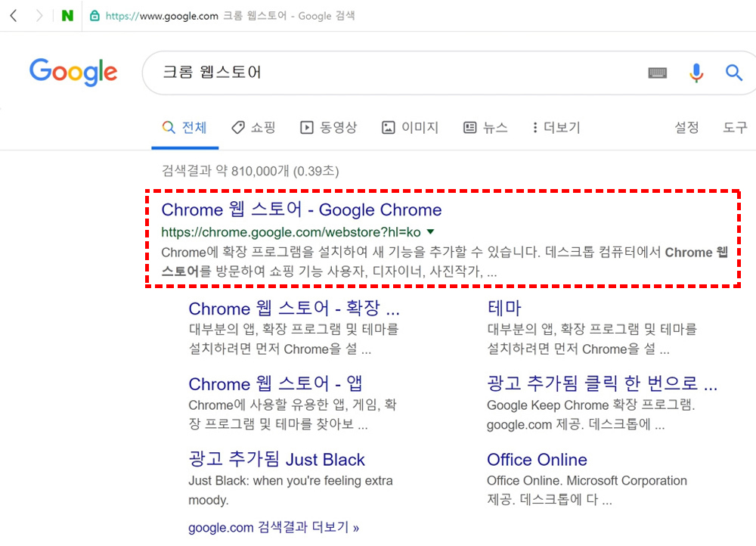
Task: Click the blue magnifier search button
Action: point(734,73)
